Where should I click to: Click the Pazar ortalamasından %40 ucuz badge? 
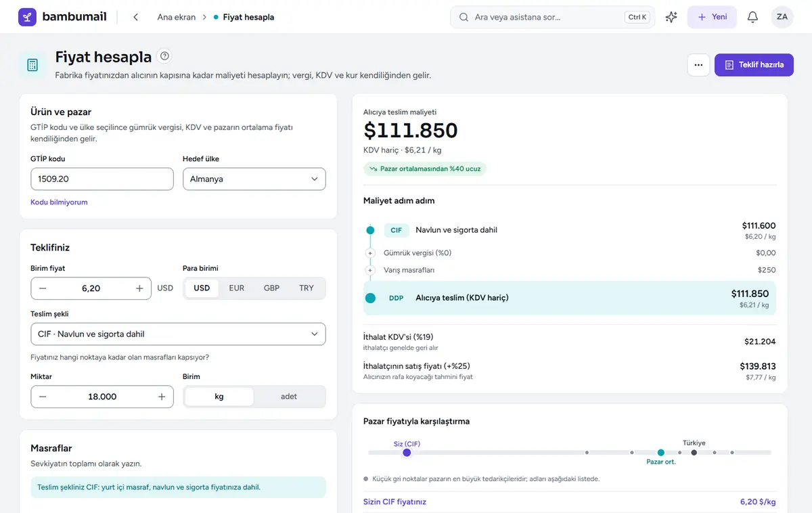(x=425, y=169)
